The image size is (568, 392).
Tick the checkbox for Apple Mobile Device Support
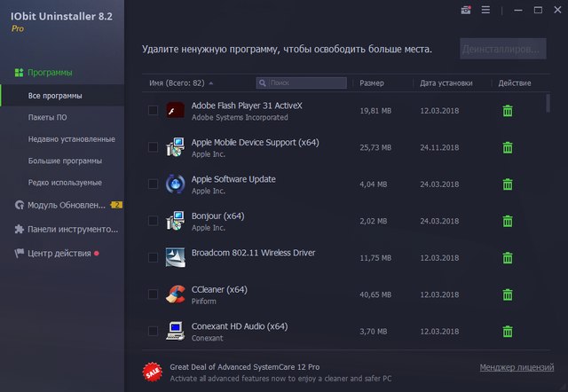(154, 147)
